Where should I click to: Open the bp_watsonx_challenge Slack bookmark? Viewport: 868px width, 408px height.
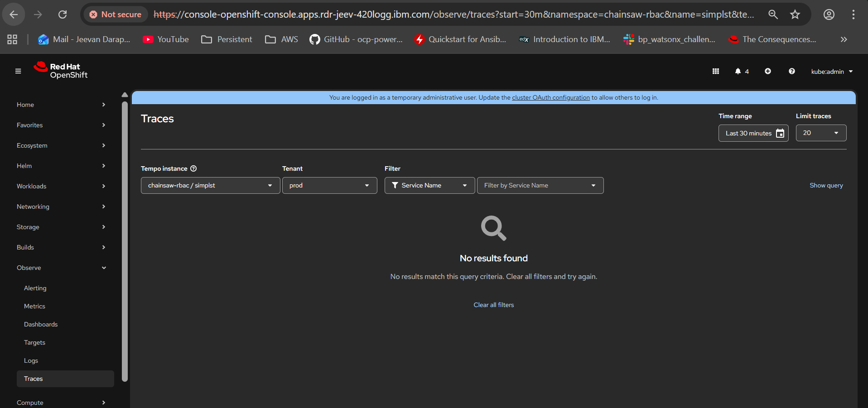click(669, 39)
